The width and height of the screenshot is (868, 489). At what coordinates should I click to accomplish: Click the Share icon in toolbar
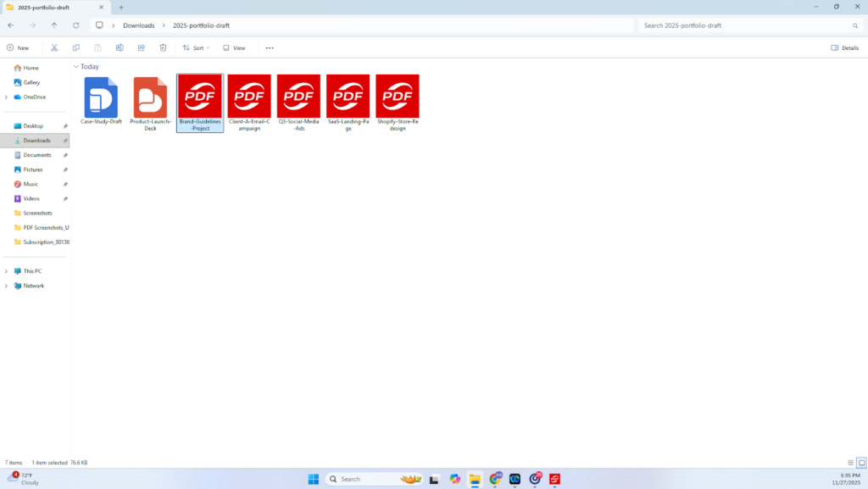tap(142, 48)
